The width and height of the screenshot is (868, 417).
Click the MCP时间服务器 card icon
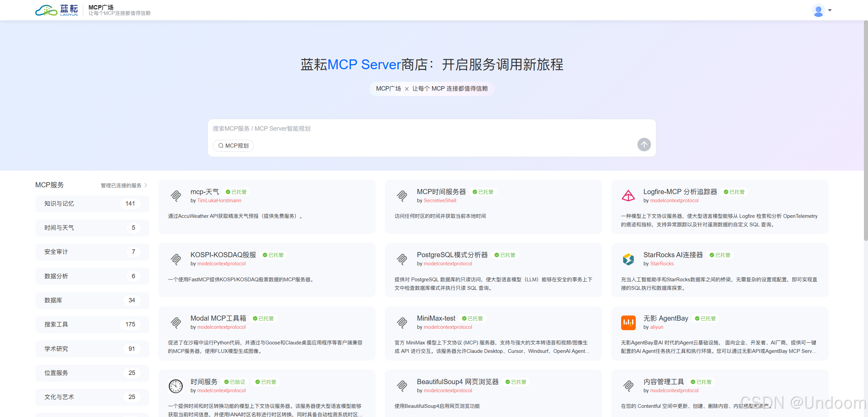click(402, 196)
